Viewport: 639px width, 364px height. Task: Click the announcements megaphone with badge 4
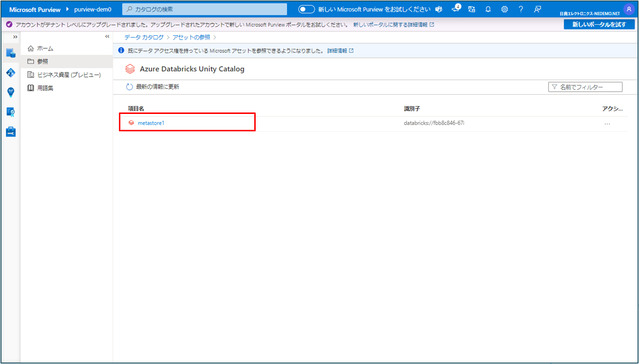[455, 9]
